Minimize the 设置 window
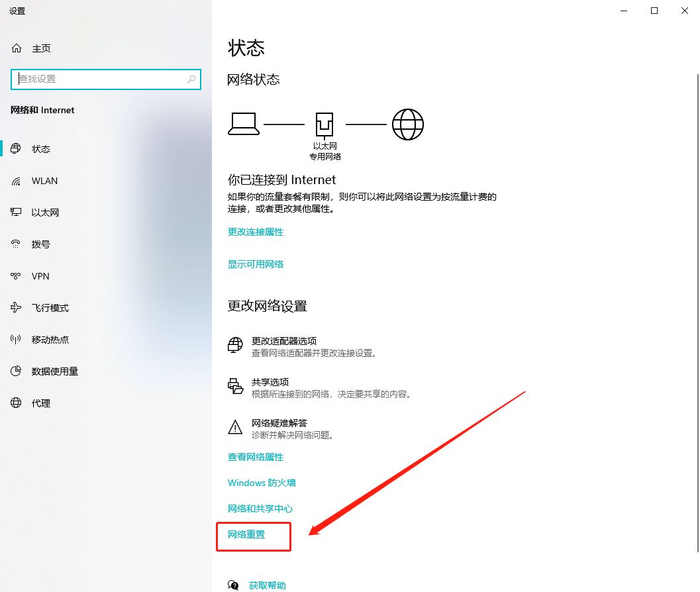 624,11
